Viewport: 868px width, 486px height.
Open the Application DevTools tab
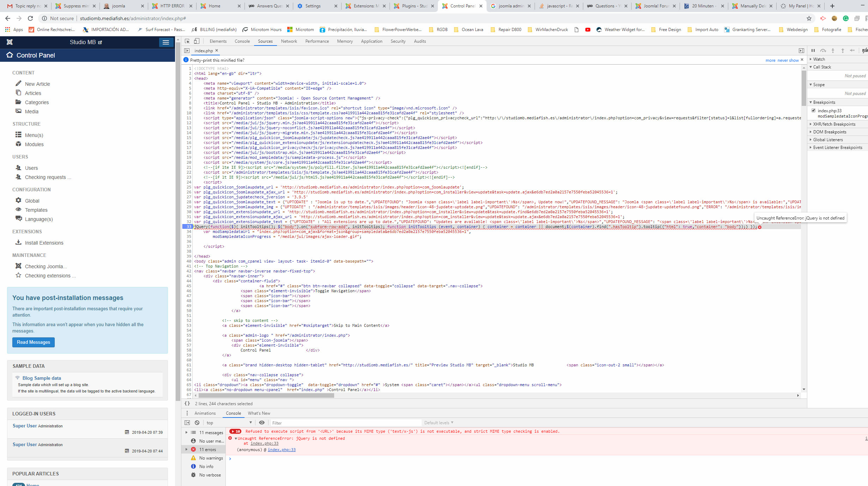(372, 41)
